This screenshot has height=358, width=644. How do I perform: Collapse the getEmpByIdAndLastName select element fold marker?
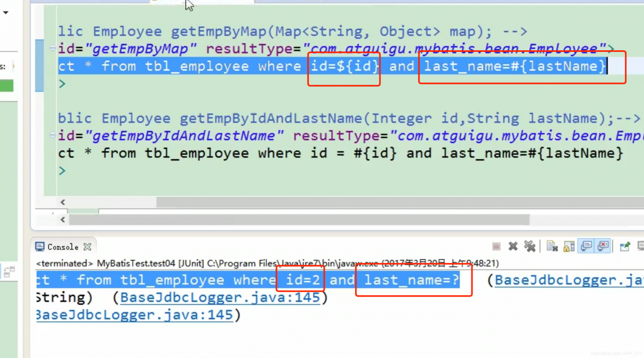pos(53,135)
